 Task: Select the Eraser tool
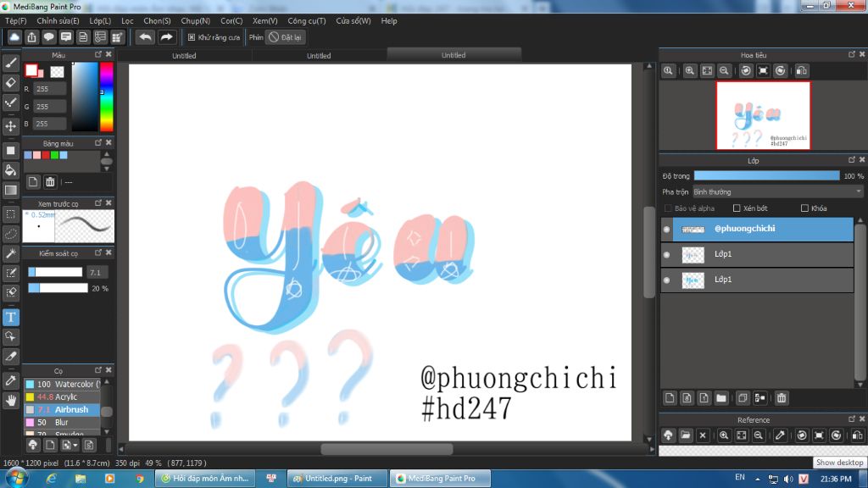(10, 82)
